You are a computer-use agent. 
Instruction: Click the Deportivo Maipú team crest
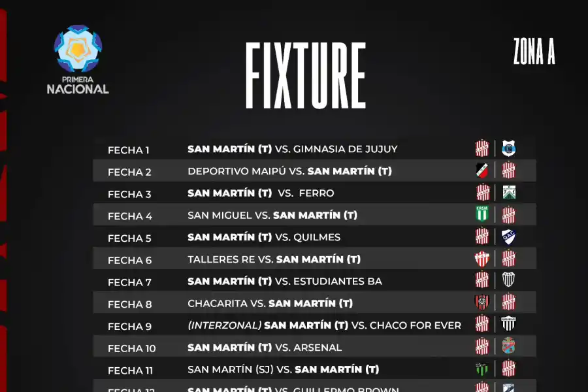point(482,171)
